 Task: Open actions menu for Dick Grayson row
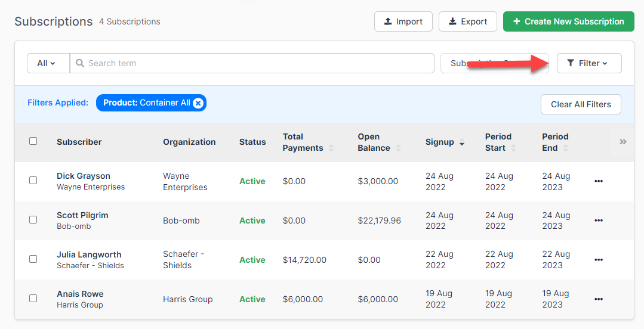pos(598,181)
